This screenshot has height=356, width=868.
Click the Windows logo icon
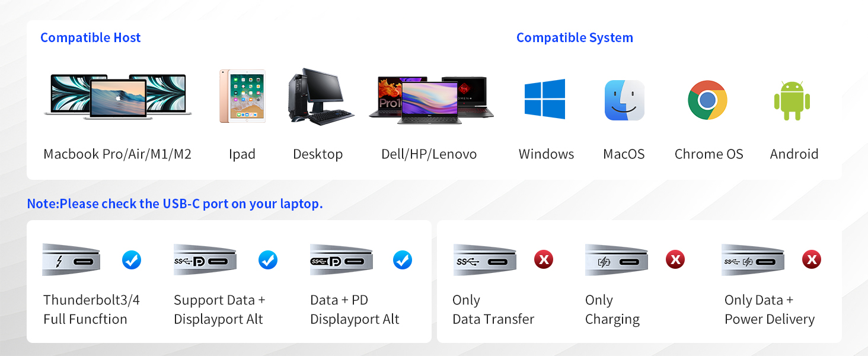[x=544, y=99]
